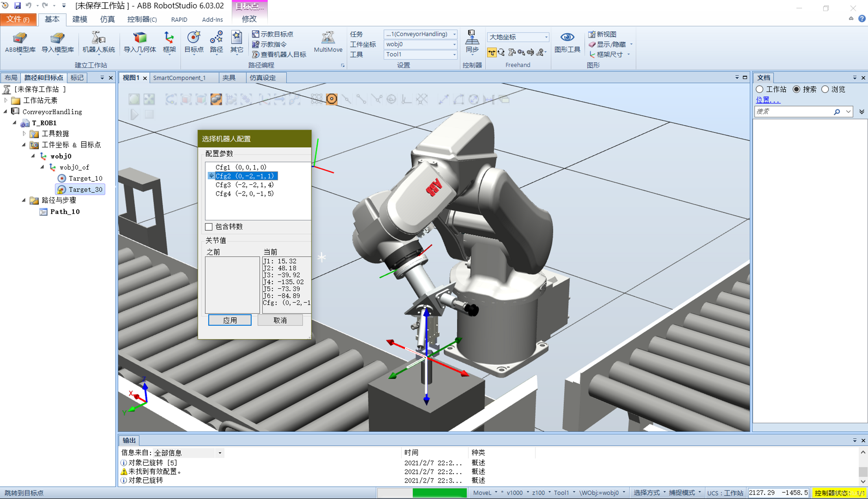The height and width of the screenshot is (499, 868).
Task: Click the 位置... link
Action: click(x=768, y=100)
